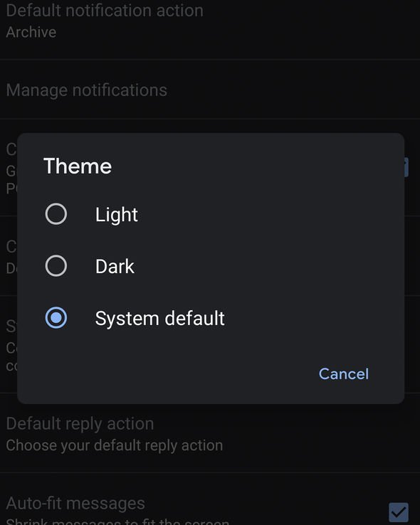Toggle the partially hidden checkbox behind dialog edge
The image size is (420, 525).
[406, 167]
